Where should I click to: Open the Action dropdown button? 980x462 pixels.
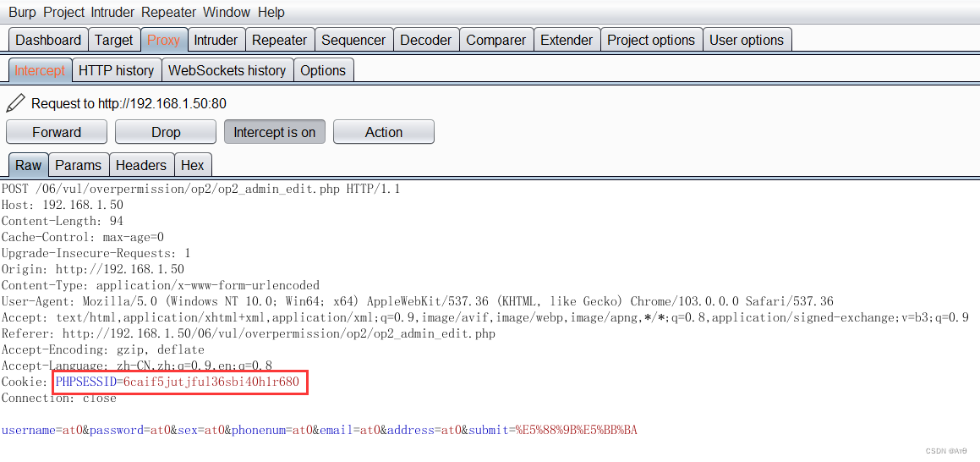pos(384,132)
